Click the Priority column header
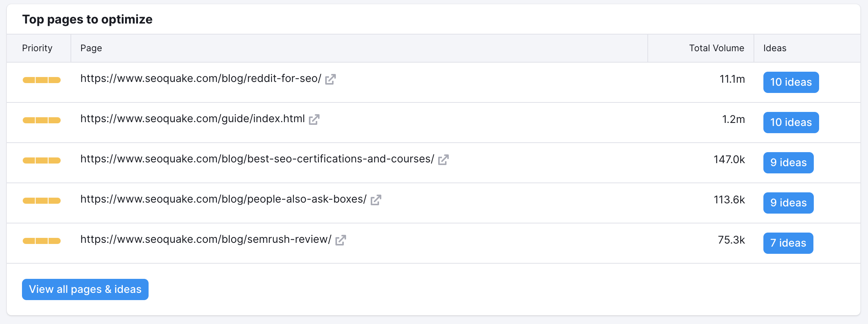This screenshot has height=324, width=868. pos(37,48)
